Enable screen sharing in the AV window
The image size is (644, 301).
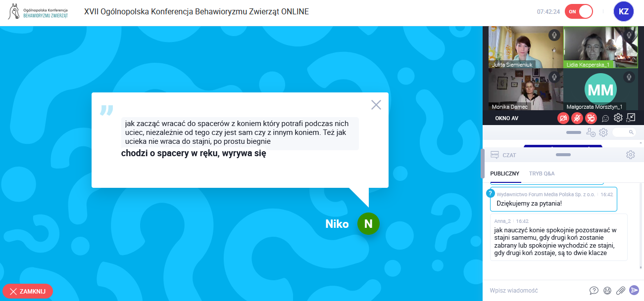(591, 118)
